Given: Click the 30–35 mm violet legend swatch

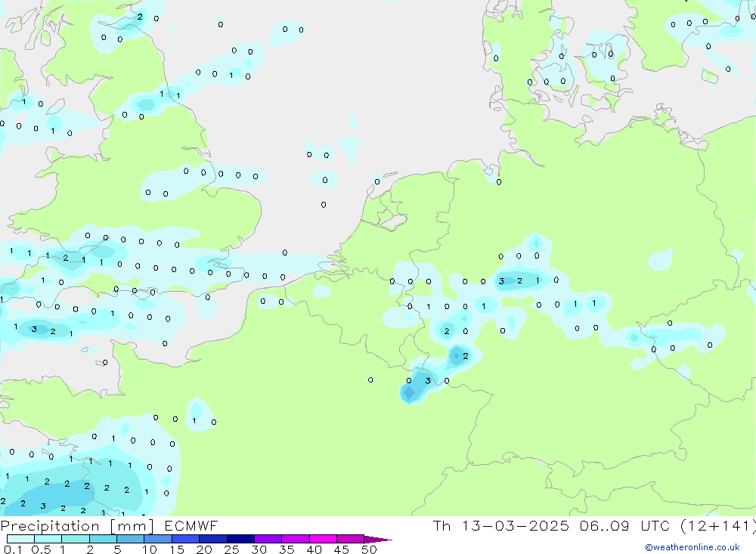Looking at the screenshot, I should (268, 539).
